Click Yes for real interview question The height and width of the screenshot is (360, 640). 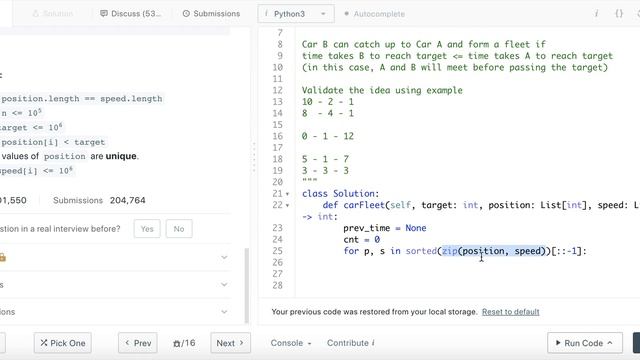[147, 229]
